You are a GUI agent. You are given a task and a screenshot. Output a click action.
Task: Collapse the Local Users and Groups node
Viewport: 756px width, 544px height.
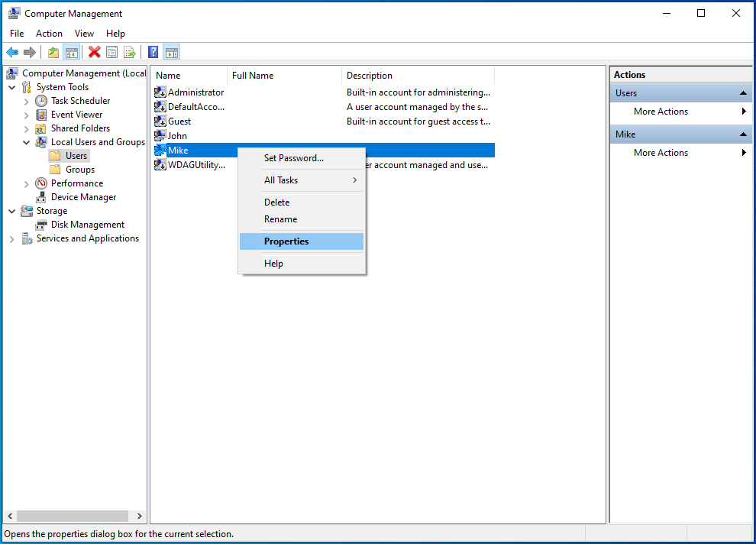pos(27,142)
